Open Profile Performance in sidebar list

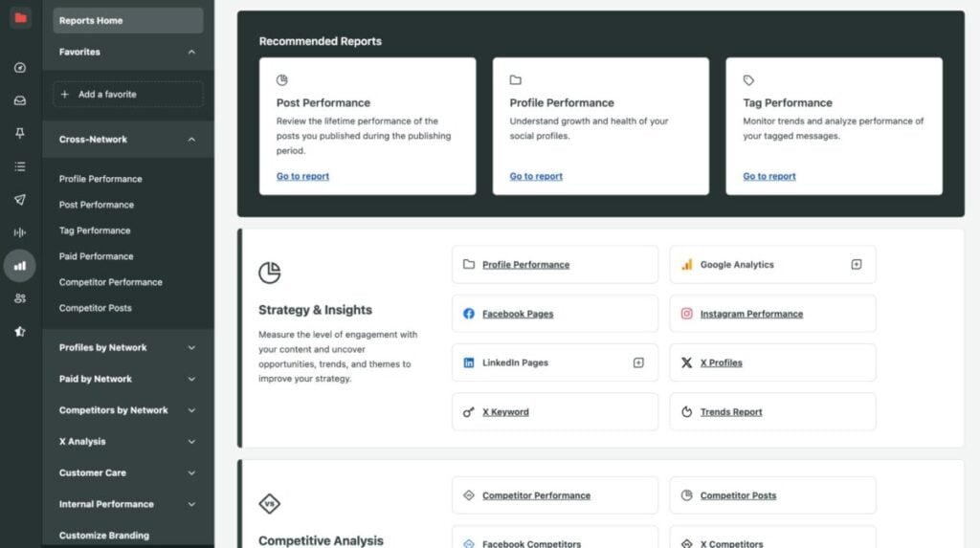tap(100, 179)
